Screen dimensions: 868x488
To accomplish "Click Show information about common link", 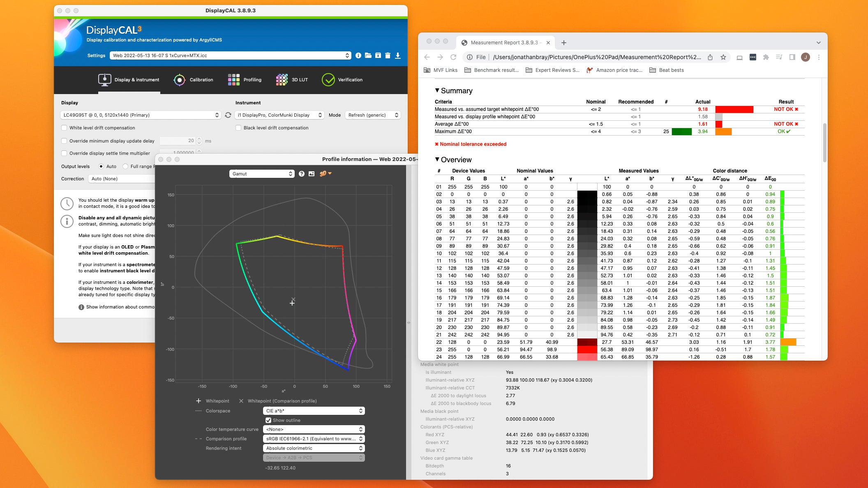I will point(120,307).
